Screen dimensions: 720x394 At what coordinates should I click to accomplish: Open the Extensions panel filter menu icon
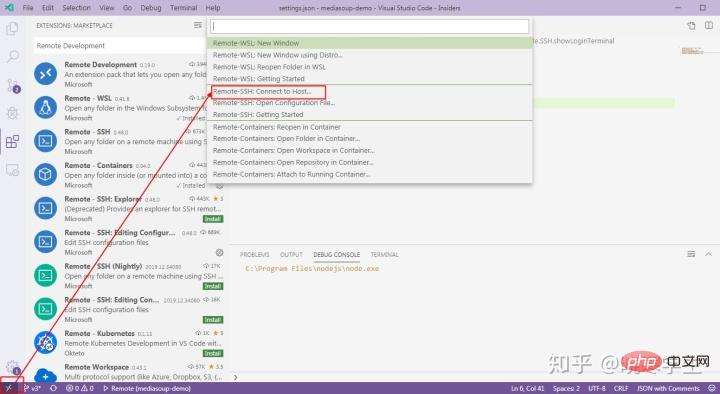(197, 25)
